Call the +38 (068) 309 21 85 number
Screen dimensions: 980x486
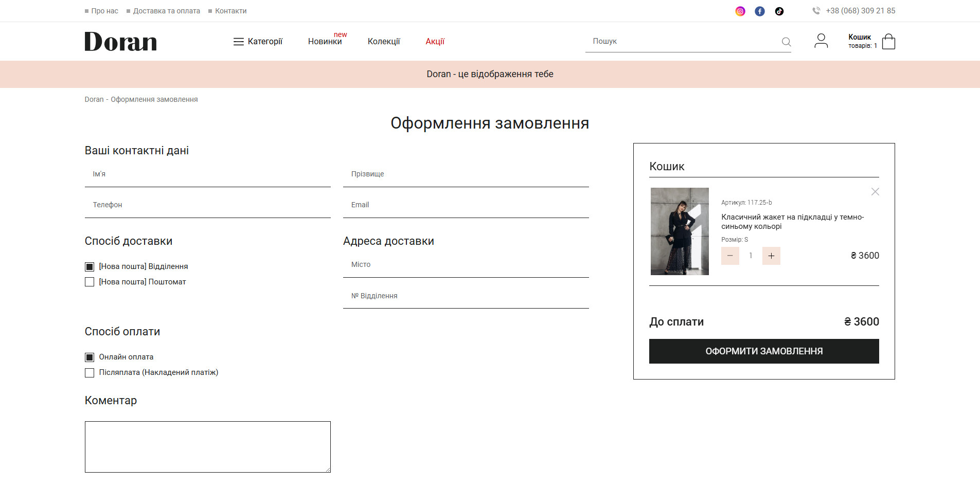pyautogui.click(x=860, y=11)
